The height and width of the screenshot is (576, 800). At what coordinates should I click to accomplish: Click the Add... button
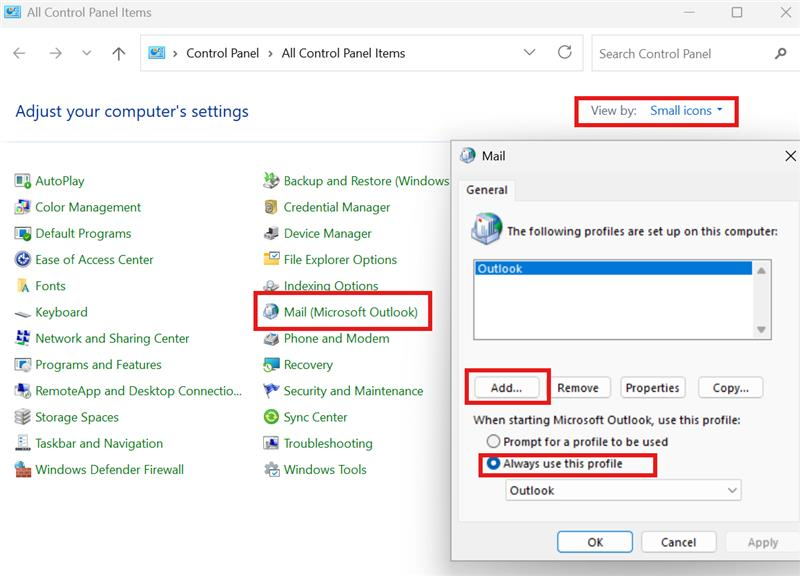(x=507, y=388)
